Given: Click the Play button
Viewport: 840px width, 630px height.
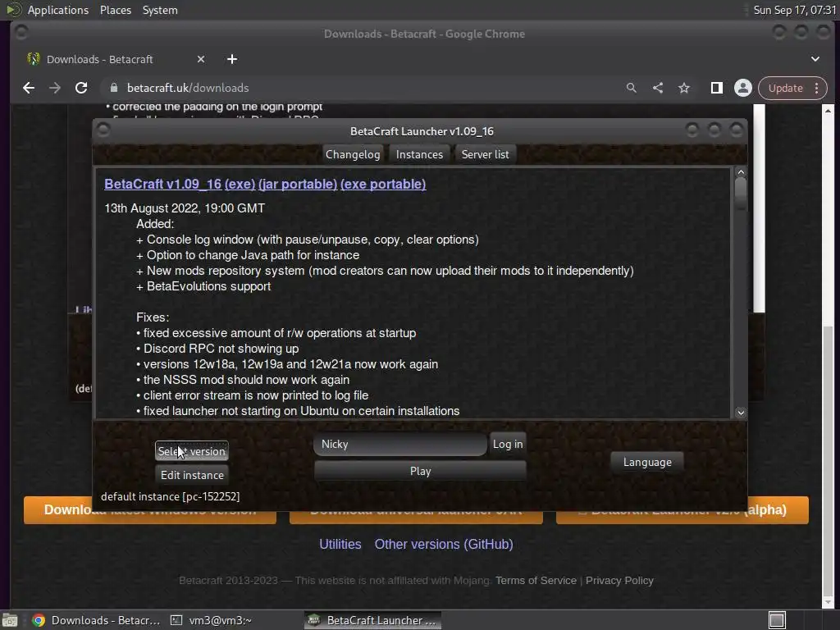Looking at the screenshot, I should (420, 471).
